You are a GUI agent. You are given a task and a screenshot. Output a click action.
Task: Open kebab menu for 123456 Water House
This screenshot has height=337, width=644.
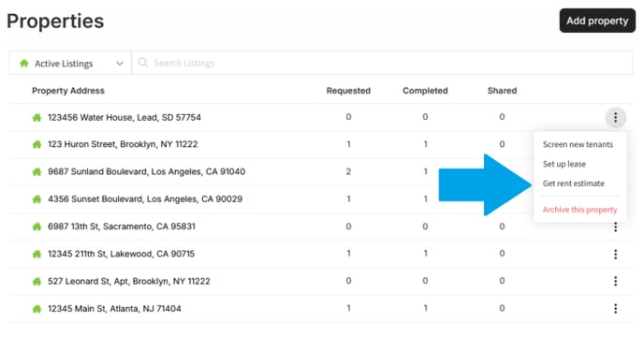pos(615,118)
